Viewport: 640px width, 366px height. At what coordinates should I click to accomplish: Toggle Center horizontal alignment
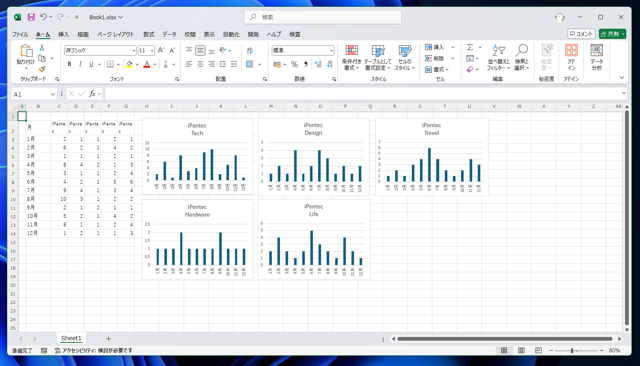[200, 64]
